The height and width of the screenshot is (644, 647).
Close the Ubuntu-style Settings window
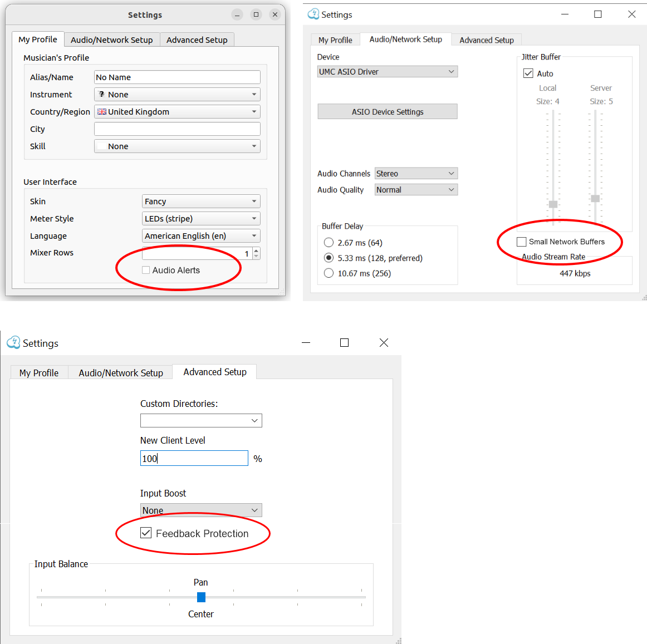tap(275, 15)
